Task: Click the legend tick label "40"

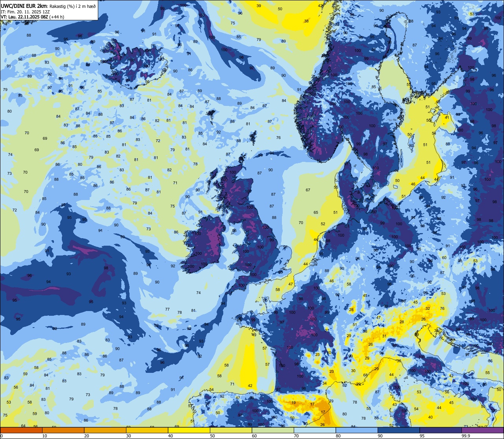Action: pyautogui.click(x=170, y=436)
